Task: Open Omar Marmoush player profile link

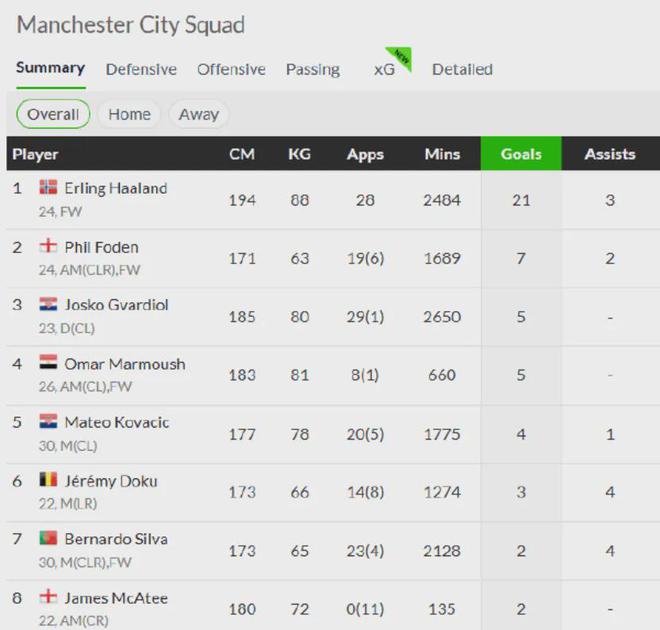Action: [x=125, y=364]
